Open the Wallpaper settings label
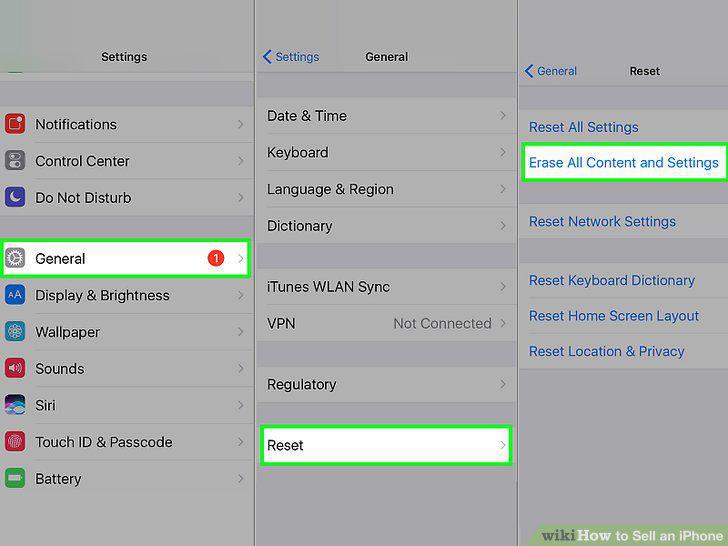 coord(68,332)
